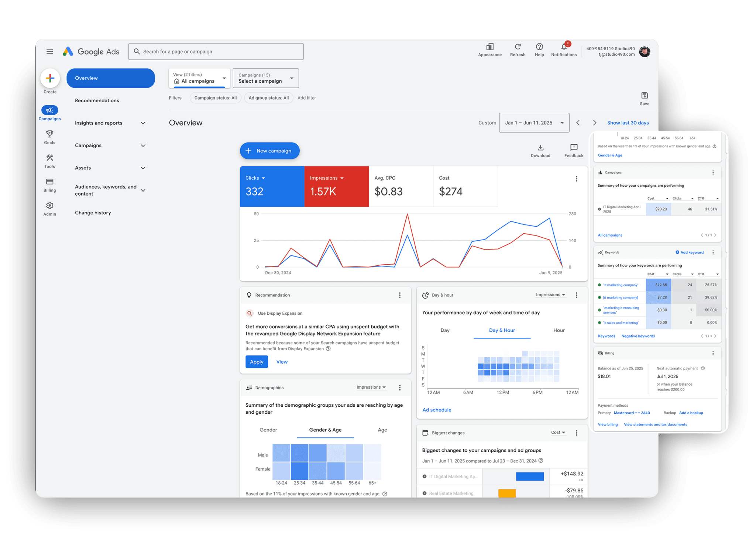View the recommendation details
Viewport: 756px width, 537px height.
click(x=282, y=362)
